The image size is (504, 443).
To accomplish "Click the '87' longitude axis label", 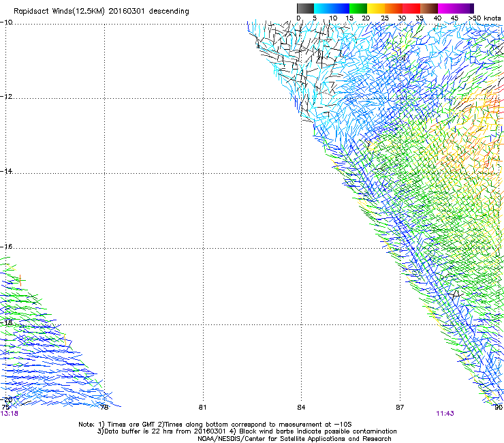I will point(400,408).
